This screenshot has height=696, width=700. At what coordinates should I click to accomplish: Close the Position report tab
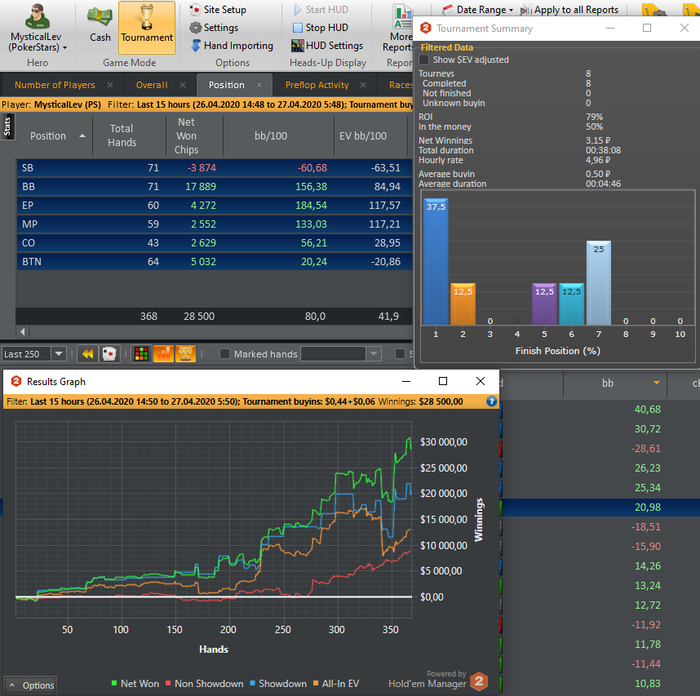coord(259,85)
